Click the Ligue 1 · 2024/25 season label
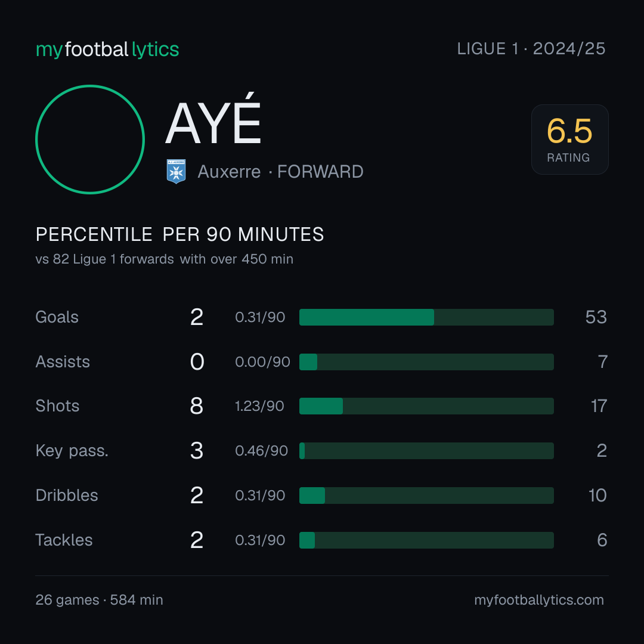 tap(531, 49)
